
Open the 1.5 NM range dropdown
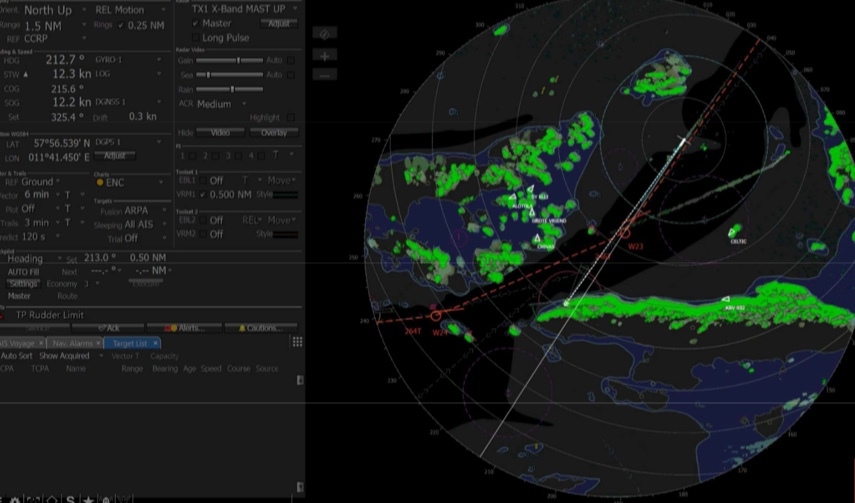click(55, 26)
